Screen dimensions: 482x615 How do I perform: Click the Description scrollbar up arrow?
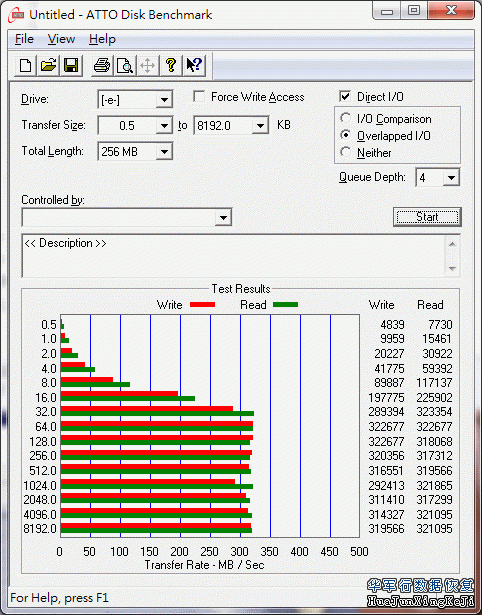coord(452,244)
